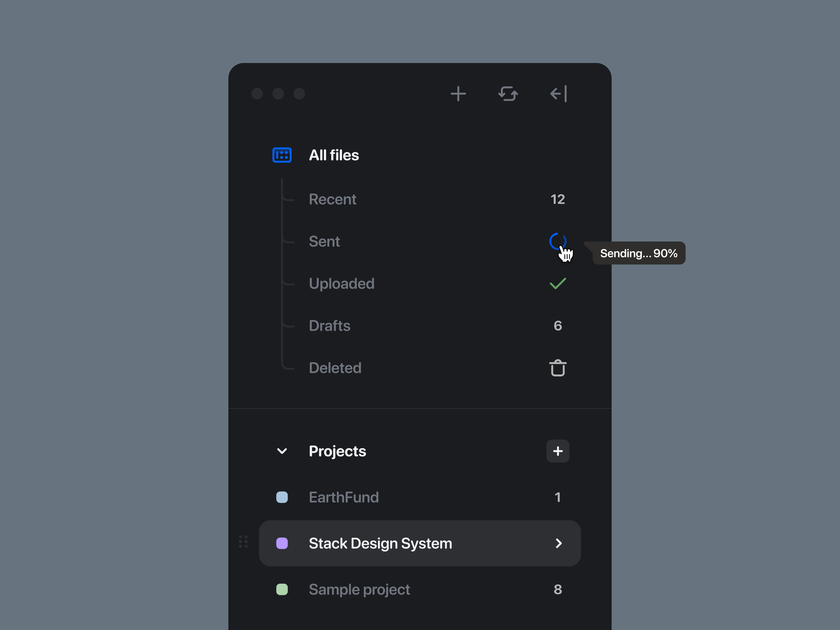
Task: Click Sample project's green color swatch
Action: click(x=282, y=589)
